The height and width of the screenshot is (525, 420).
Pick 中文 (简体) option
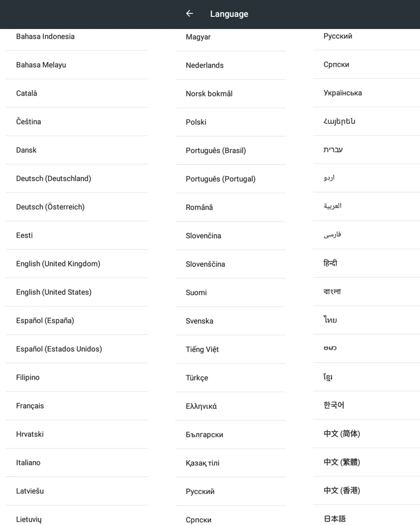coord(366,433)
